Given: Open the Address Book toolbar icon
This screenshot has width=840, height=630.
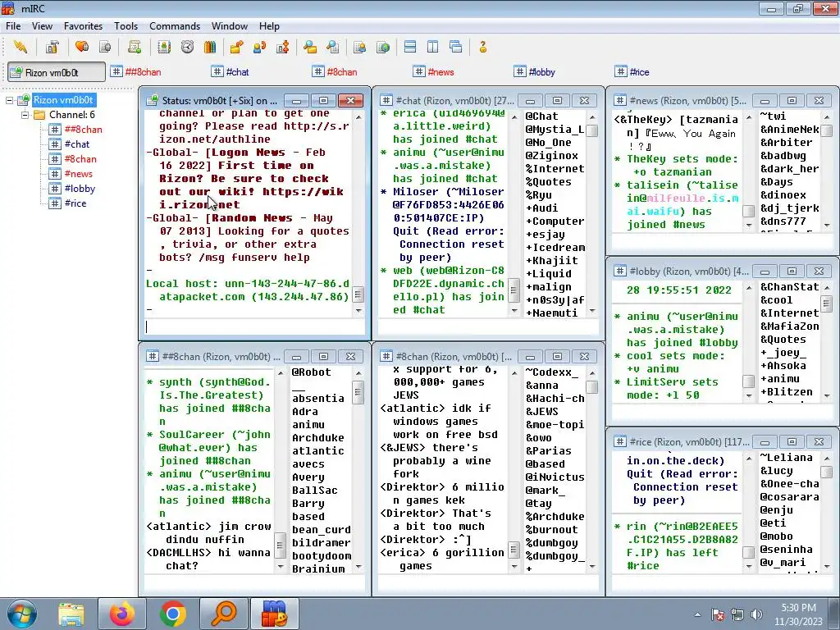Looking at the screenshot, I should pos(164,47).
